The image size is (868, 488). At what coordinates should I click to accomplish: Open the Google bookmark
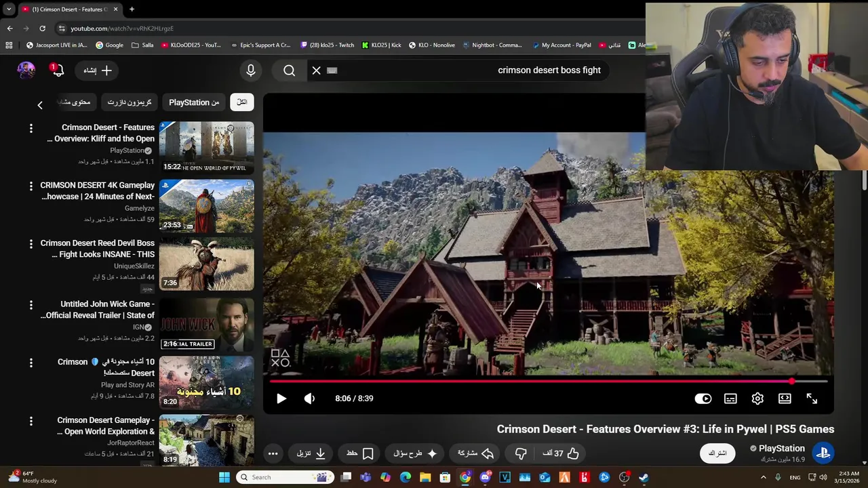click(x=110, y=45)
